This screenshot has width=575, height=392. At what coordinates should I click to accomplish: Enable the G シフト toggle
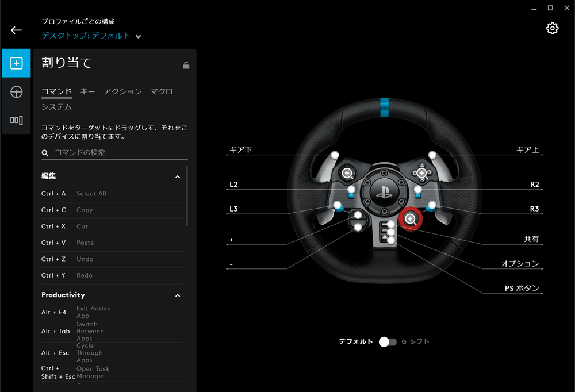click(388, 341)
